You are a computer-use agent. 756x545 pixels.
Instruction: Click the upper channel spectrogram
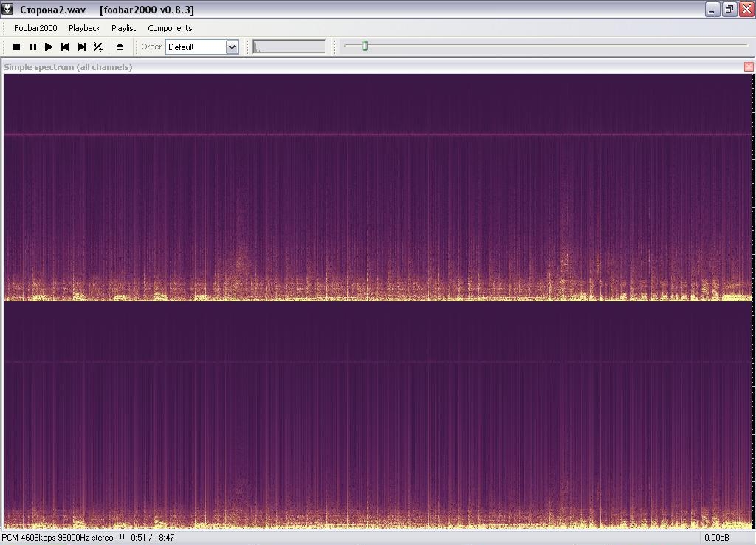point(378,186)
